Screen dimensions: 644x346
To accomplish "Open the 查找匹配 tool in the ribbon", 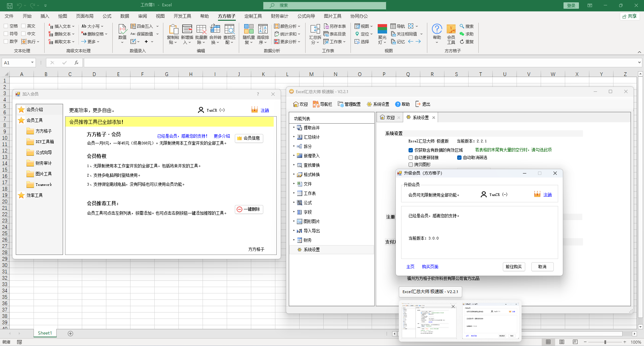I will (229, 34).
